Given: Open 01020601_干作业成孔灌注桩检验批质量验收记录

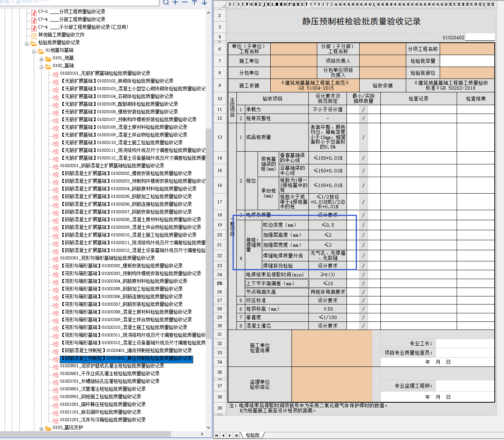Looking at the screenshot, I should (110, 373).
